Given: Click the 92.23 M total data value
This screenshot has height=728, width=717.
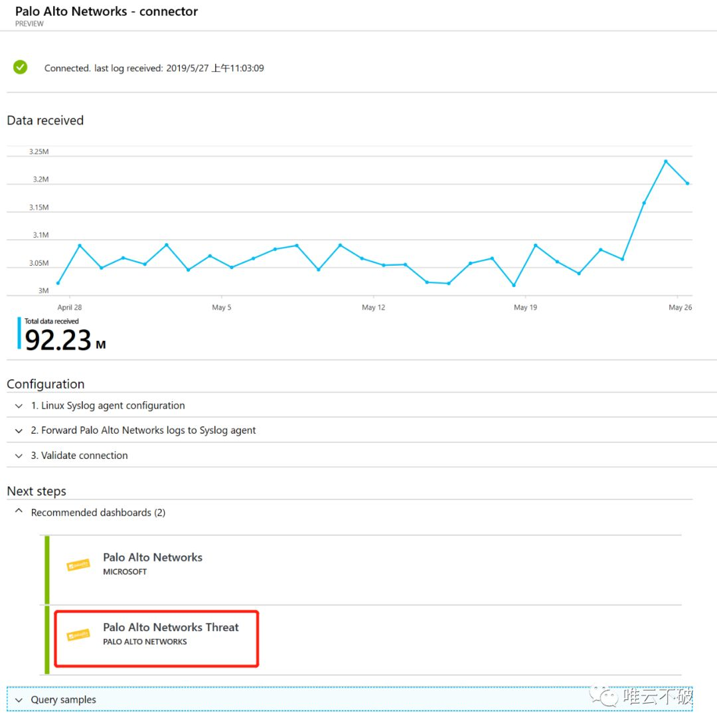Looking at the screenshot, I should coord(66,340).
